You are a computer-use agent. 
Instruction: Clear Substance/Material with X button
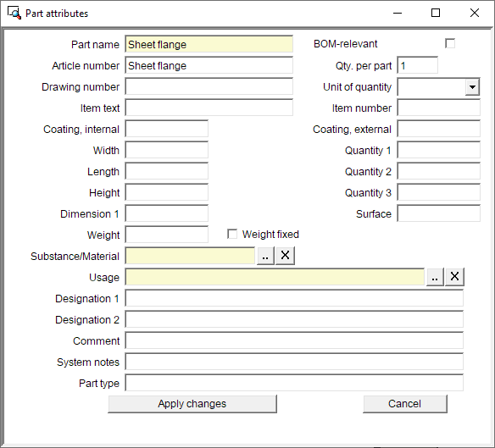click(x=285, y=256)
